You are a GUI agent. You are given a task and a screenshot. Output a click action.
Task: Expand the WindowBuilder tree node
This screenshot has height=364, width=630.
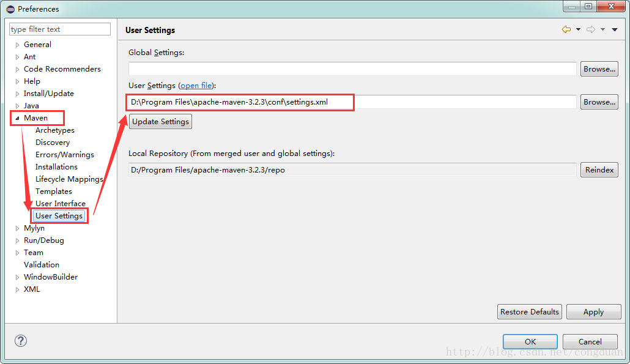point(17,277)
